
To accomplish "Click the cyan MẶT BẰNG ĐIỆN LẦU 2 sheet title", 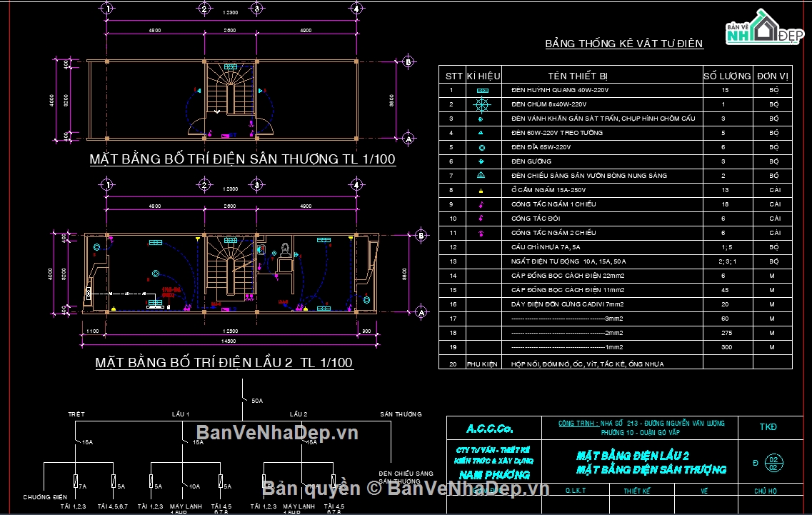I will [x=633, y=456].
